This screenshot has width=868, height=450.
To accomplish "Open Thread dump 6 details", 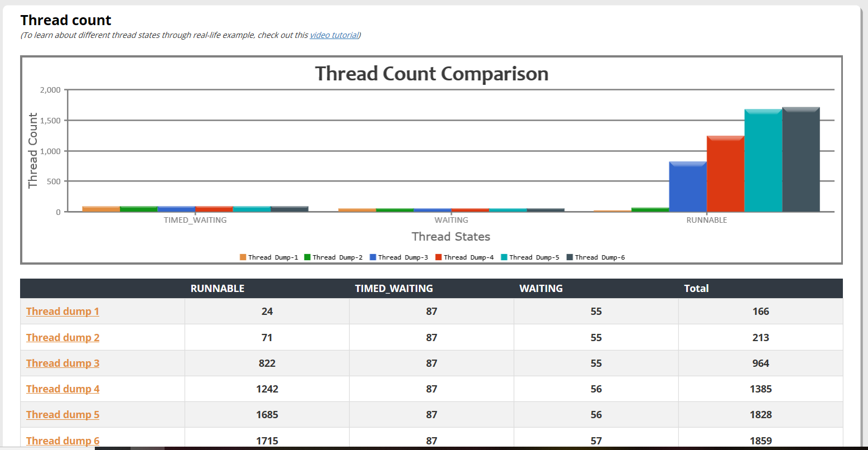I will click(62, 441).
